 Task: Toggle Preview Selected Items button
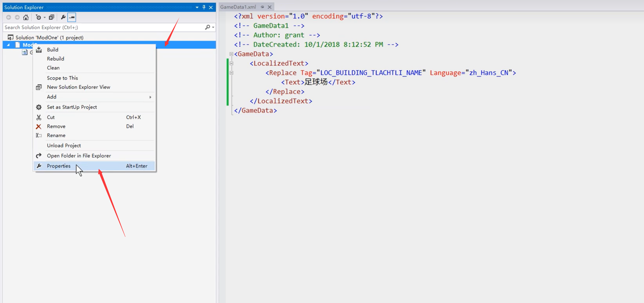point(72,17)
